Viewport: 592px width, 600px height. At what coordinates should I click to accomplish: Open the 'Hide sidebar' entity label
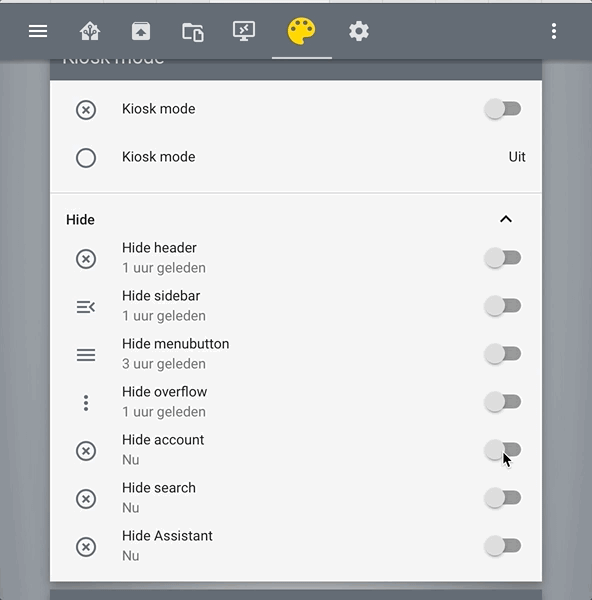(161, 296)
